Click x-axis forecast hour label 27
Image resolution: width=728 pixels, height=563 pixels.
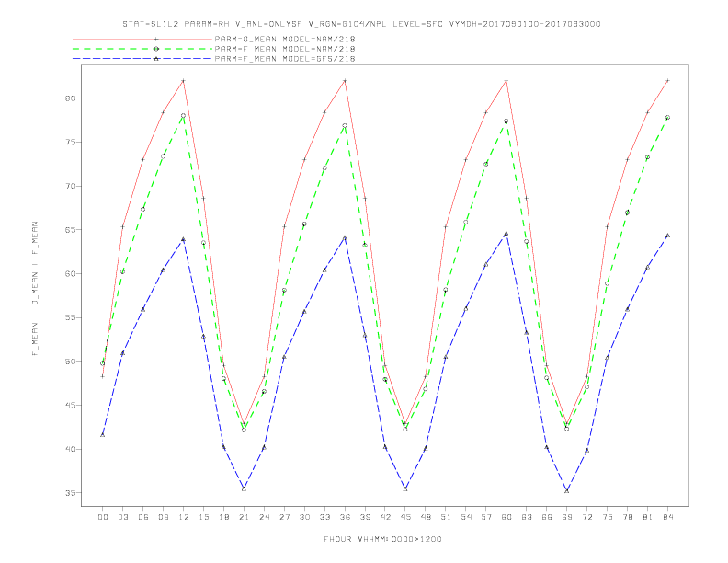284,517
